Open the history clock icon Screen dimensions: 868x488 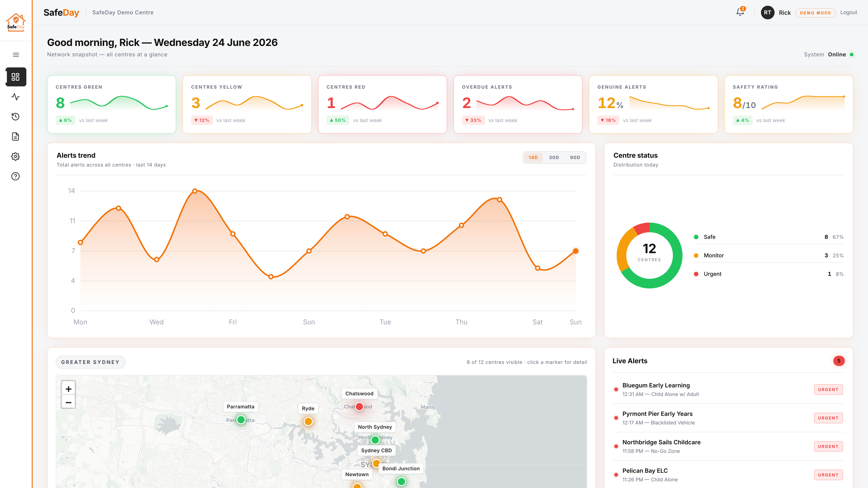tap(16, 117)
